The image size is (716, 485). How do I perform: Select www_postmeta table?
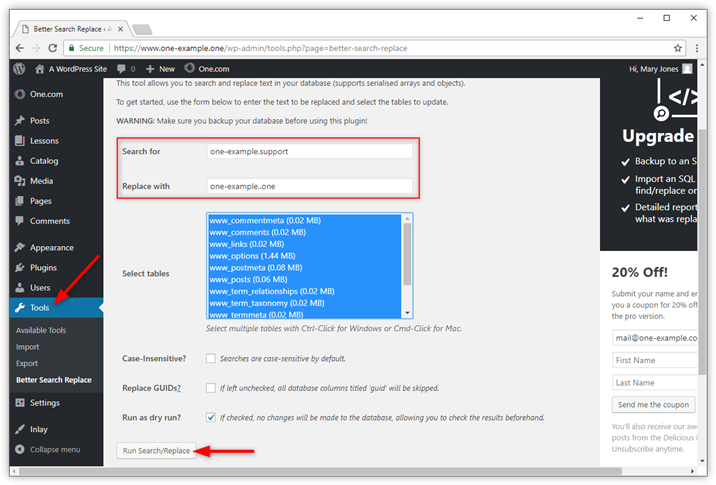305,268
